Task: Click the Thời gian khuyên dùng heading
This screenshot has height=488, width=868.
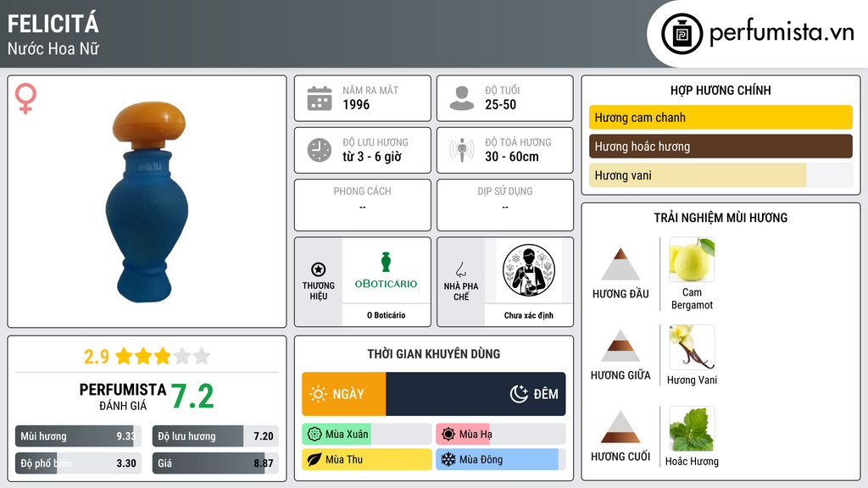Action: coord(433,354)
